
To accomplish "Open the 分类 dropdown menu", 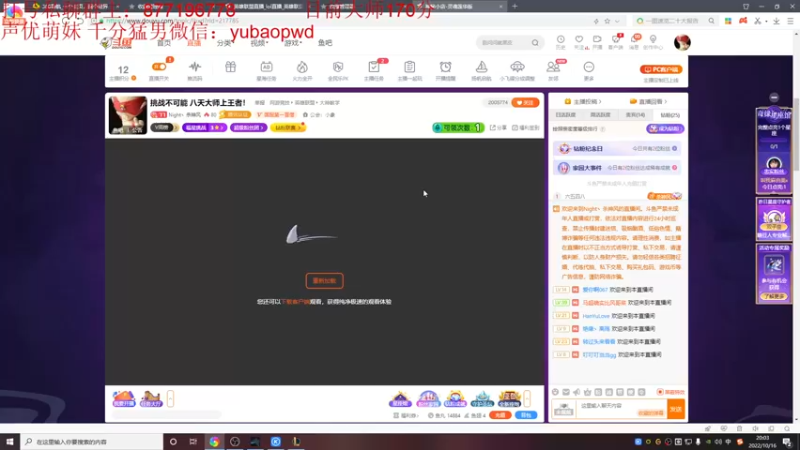I will (224, 43).
